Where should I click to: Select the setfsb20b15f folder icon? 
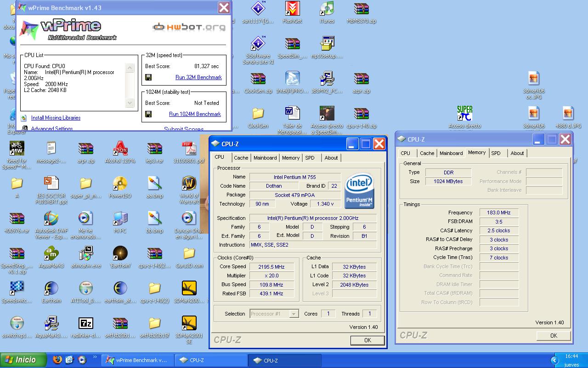tap(154, 328)
